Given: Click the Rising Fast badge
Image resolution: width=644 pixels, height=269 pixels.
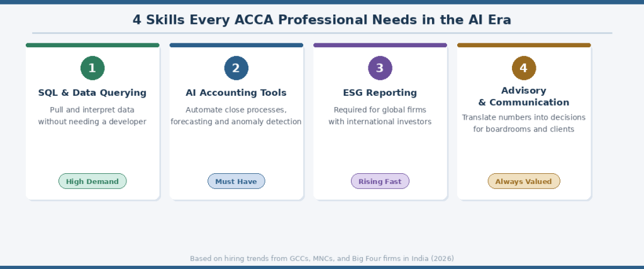Looking at the screenshot, I should click(x=380, y=181).
